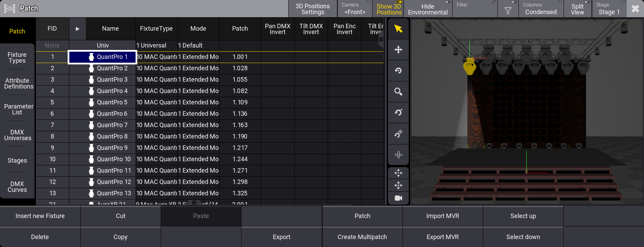The width and height of the screenshot is (644, 247).
Task: Click the funnel filter icon
Action: 508,11
